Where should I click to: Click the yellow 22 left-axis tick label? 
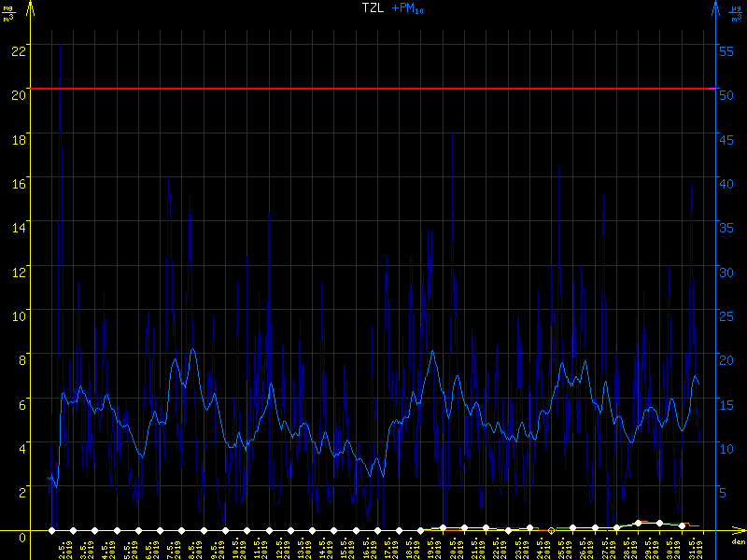(x=18, y=50)
